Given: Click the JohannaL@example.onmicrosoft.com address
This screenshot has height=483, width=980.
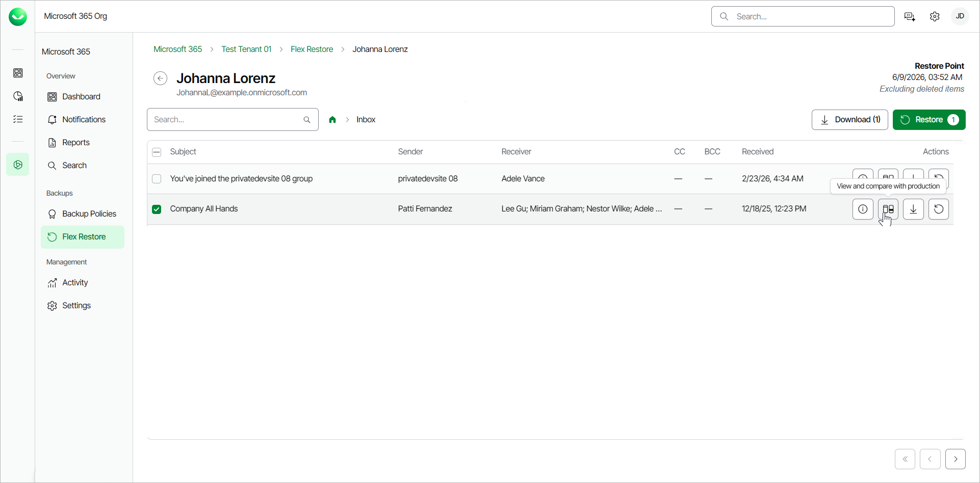Looking at the screenshot, I should pos(242,93).
